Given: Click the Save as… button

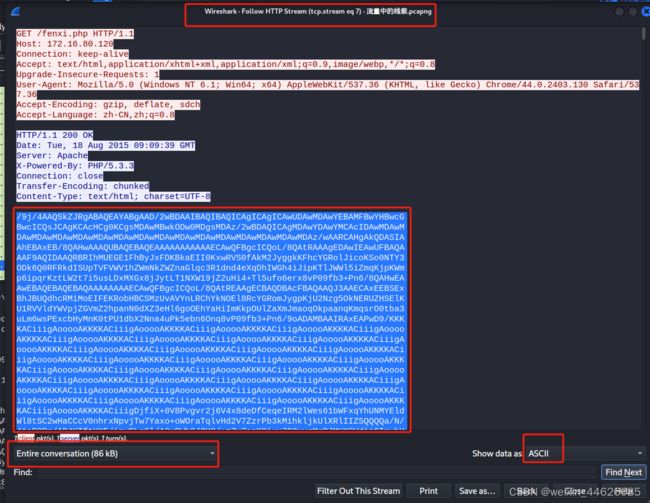Looking at the screenshot, I should tap(477, 491).
